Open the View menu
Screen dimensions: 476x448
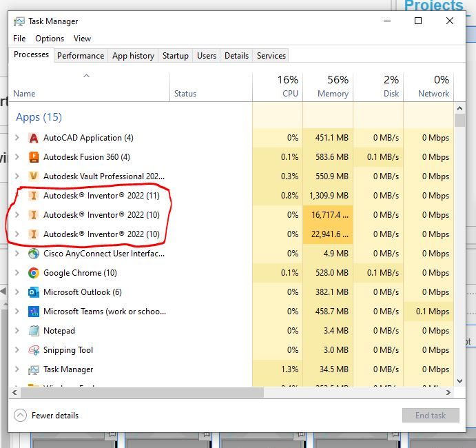tap(82, 39)
